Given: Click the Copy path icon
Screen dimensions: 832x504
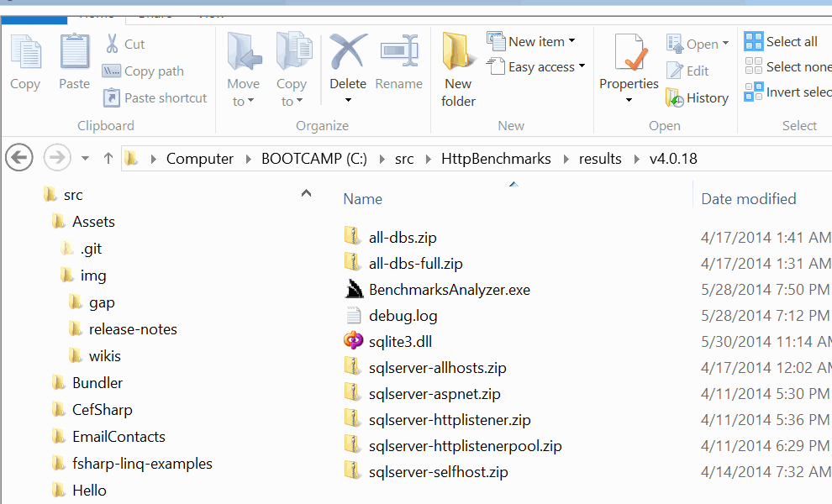Looking at the screenshot, I should pyautogui.click(x=112, y=71).
